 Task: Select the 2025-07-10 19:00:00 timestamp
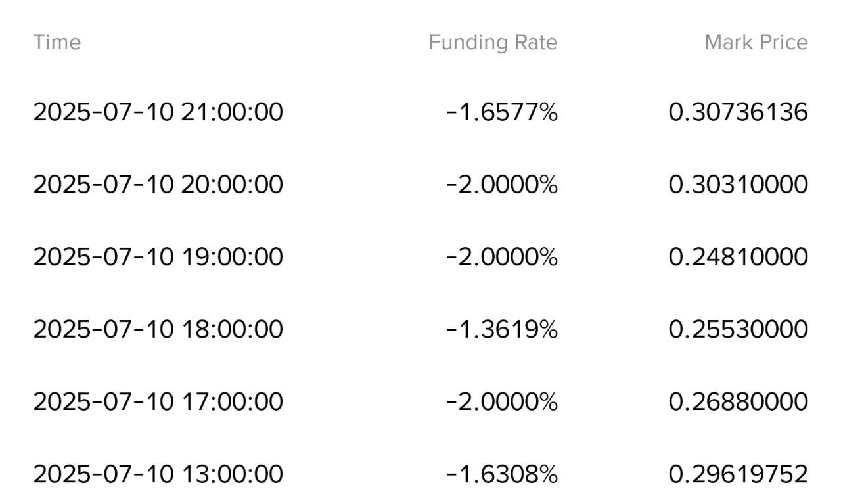(x=158, y=256)
